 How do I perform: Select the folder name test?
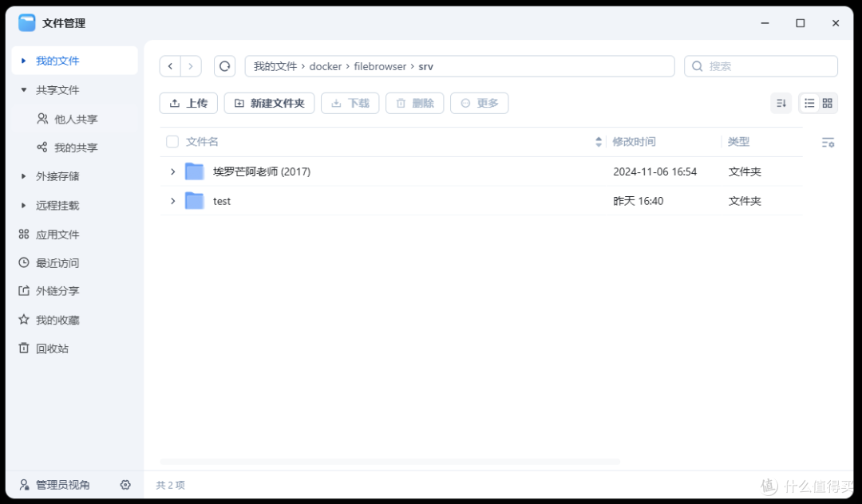click(x=222, y=202)
